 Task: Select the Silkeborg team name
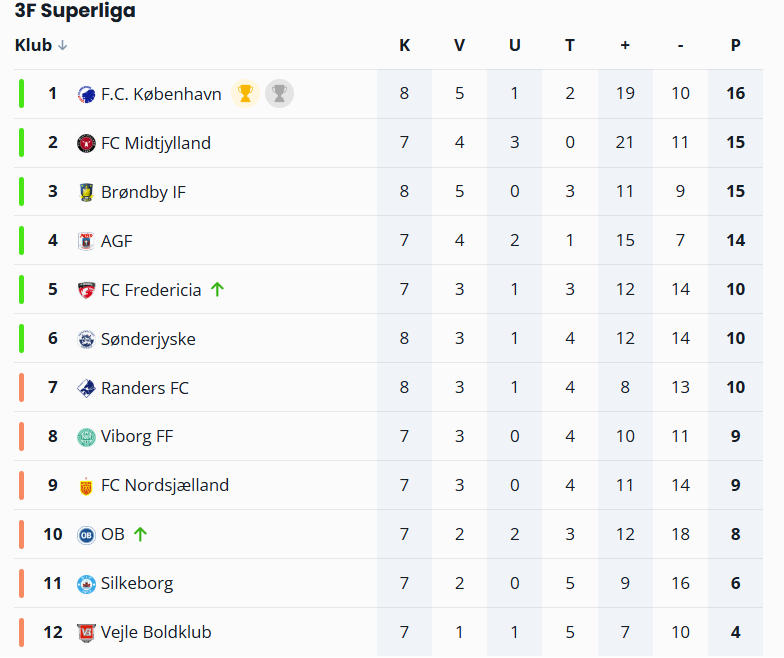[x=137, y=583]
